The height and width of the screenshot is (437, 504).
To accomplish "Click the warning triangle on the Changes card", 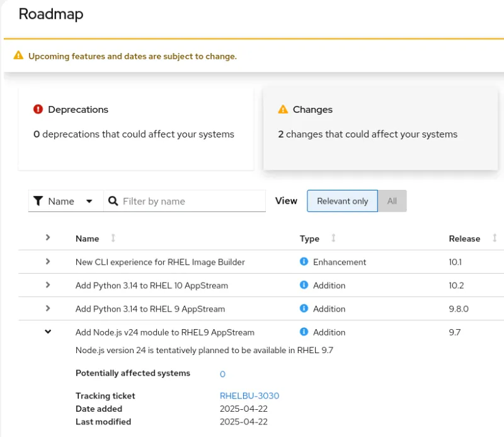I will [x=283, y=108].
